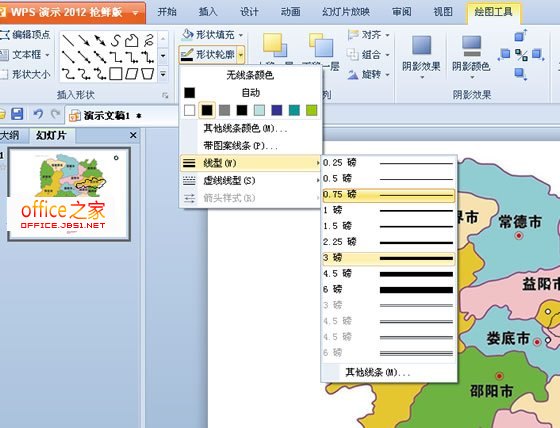560x428 pixels.
Task: Open the 组合 group dropdown
Action: point(368,55)
